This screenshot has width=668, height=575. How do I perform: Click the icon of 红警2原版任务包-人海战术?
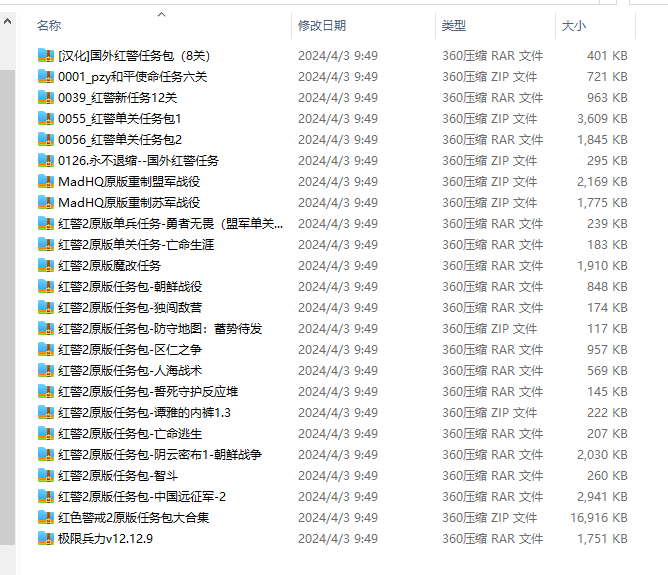pyautogui.click(x=45, y=370)
